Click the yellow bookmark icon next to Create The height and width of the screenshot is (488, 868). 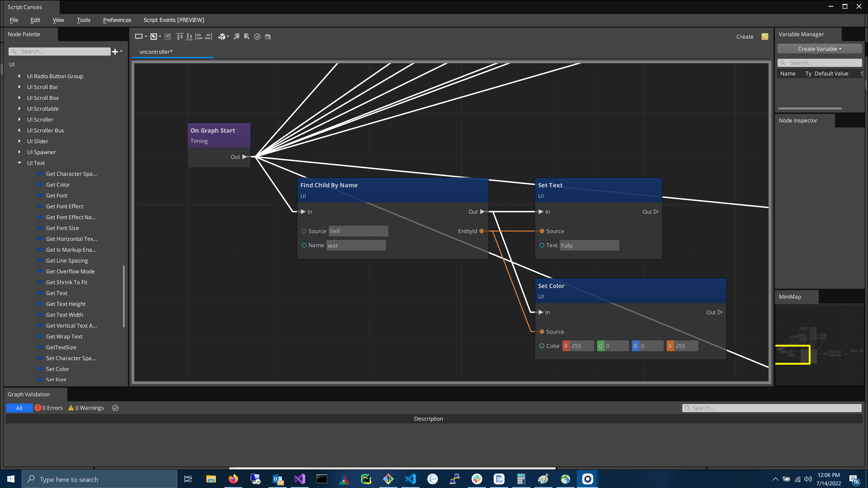tap(764, 37)
